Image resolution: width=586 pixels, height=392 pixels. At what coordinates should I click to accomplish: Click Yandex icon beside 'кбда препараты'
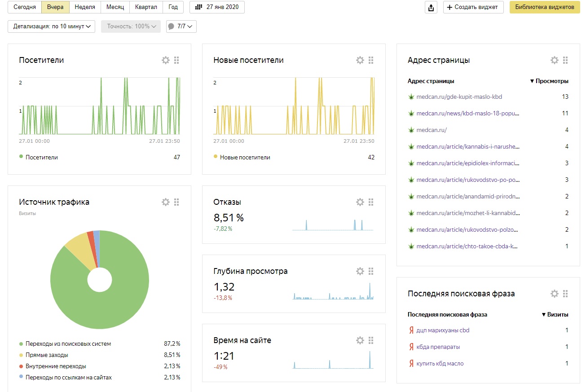[x=411, y=347]
